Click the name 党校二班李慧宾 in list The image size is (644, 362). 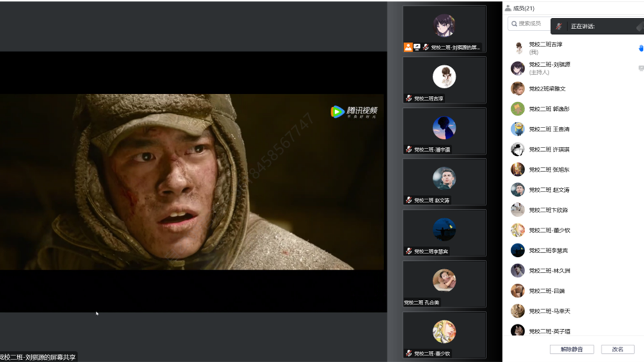[x=549, y=251]
